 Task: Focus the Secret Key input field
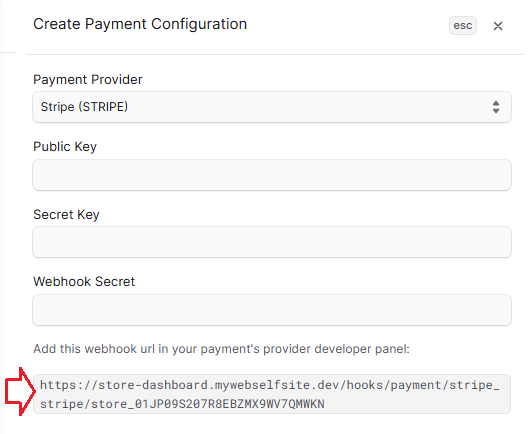point(272,242)
